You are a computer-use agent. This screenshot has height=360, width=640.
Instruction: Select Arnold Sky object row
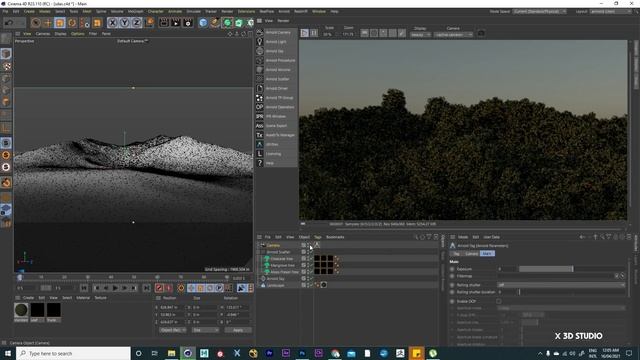(x=276, y=279)
